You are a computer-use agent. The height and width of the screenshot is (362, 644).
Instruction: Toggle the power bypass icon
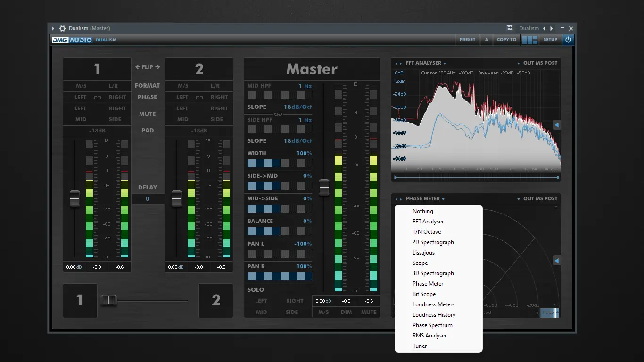pos(568,40)
